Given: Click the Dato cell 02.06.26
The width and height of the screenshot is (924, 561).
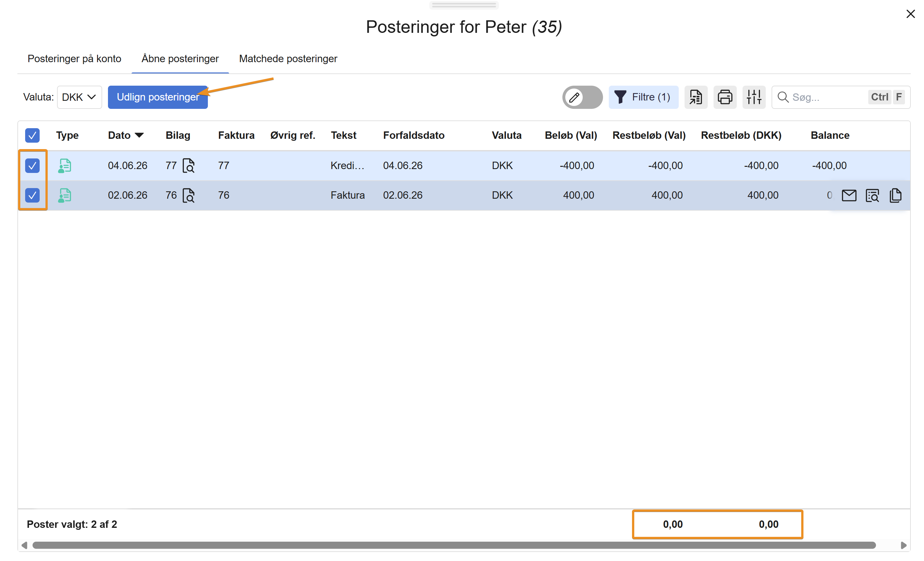Looking at the screenshot, I should pos(128,195).
